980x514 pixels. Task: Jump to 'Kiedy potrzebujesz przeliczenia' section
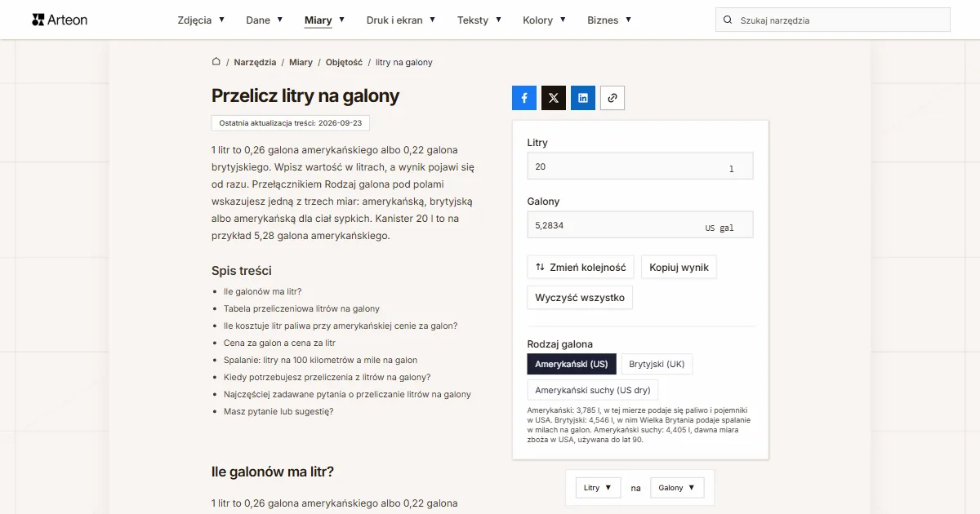pyautogui.click(x=327, y=377)
